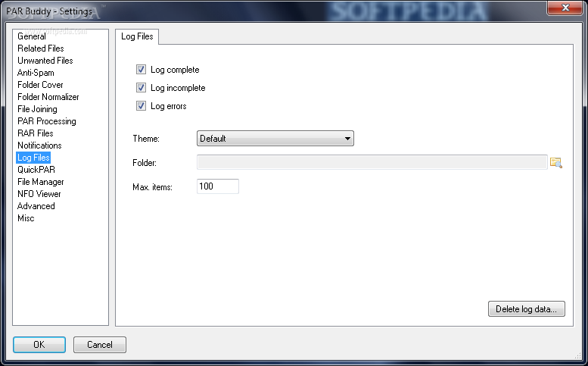Open QuickPAR settings category
Viewport: 588px width, 366px height.
tap(36, 170)
